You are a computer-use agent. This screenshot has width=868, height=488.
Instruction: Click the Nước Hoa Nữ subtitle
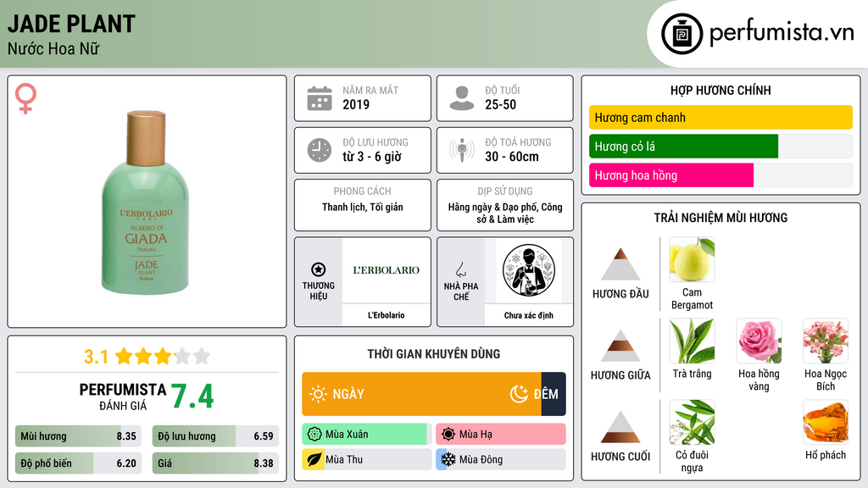pos(53,48)
